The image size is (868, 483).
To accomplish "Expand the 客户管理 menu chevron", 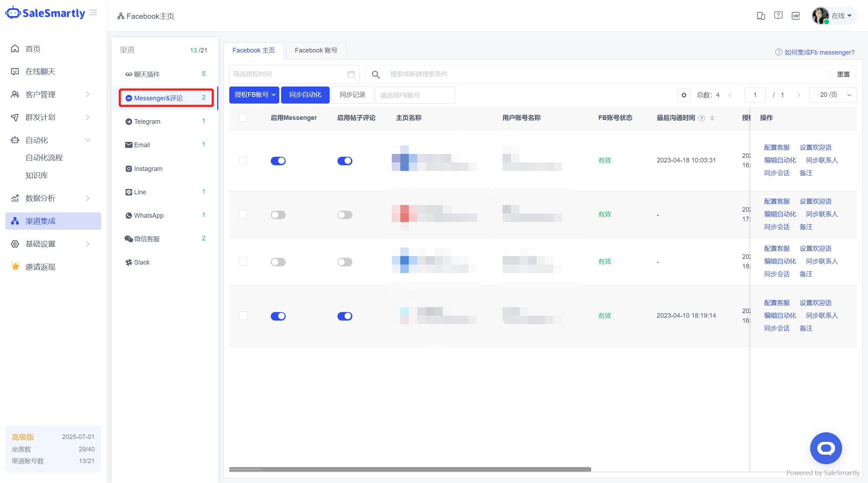I will (x=88, y=94).
